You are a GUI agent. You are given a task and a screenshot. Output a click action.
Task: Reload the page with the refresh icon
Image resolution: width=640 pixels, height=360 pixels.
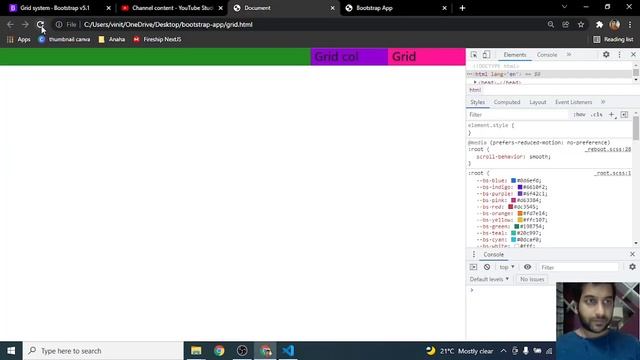tap(40, 24)
